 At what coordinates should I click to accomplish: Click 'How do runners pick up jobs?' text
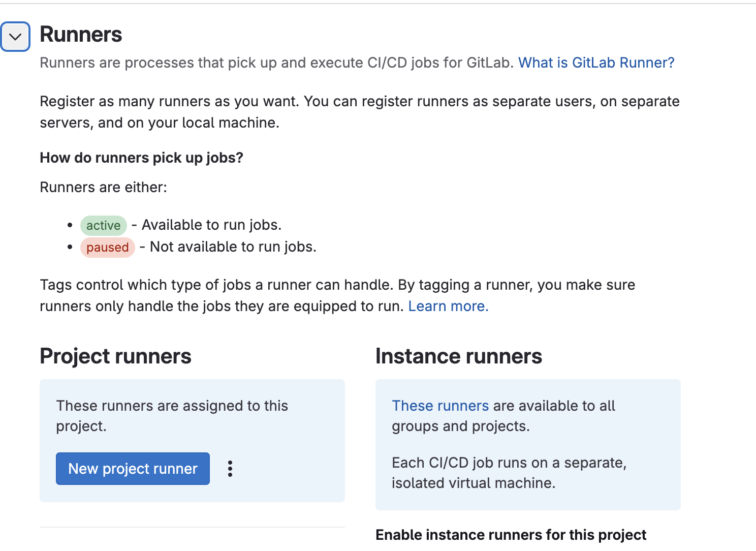[142, 158]
